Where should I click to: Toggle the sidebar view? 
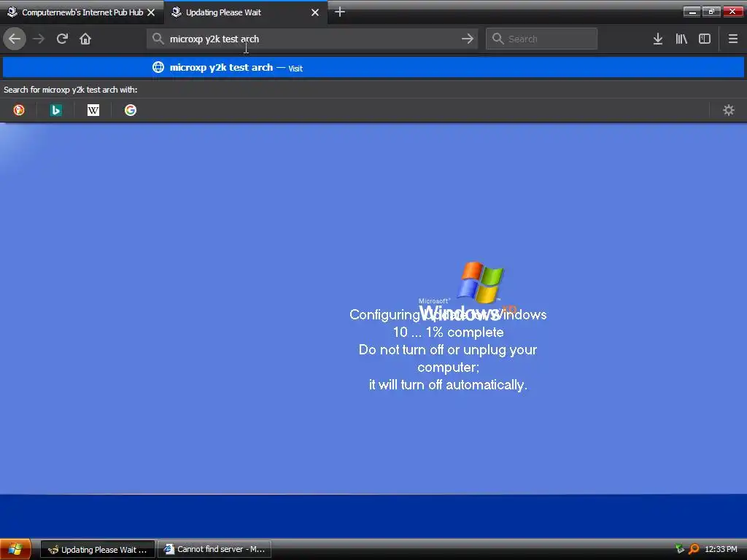(x=705, y=39)
